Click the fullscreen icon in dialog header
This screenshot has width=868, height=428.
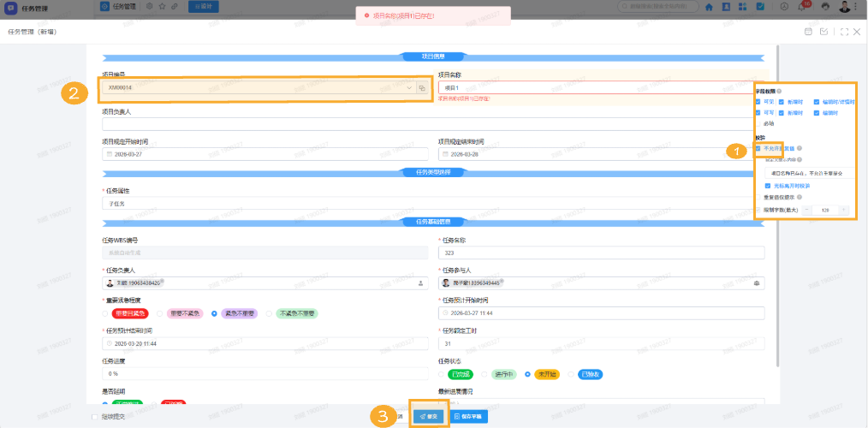[844, 32]
